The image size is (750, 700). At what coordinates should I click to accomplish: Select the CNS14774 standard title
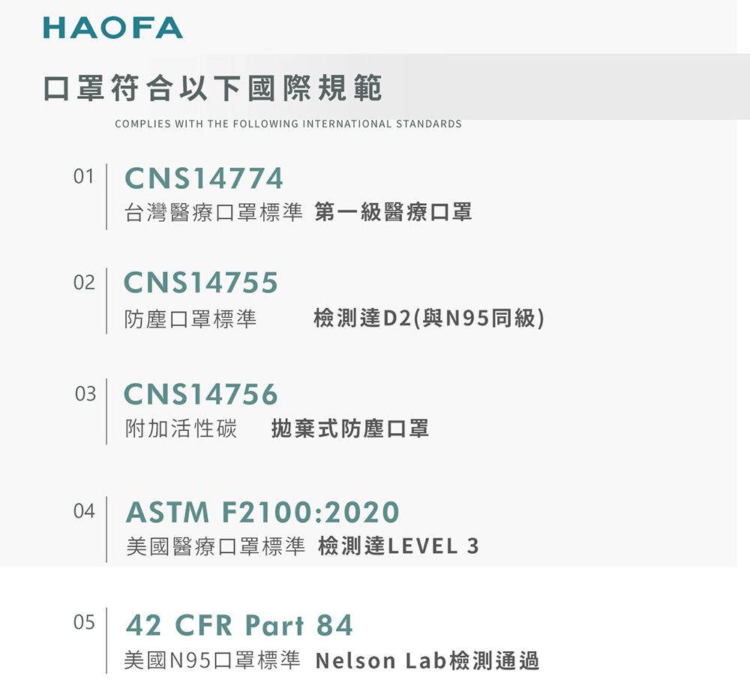pyautogui.click(x=204, y=178)
